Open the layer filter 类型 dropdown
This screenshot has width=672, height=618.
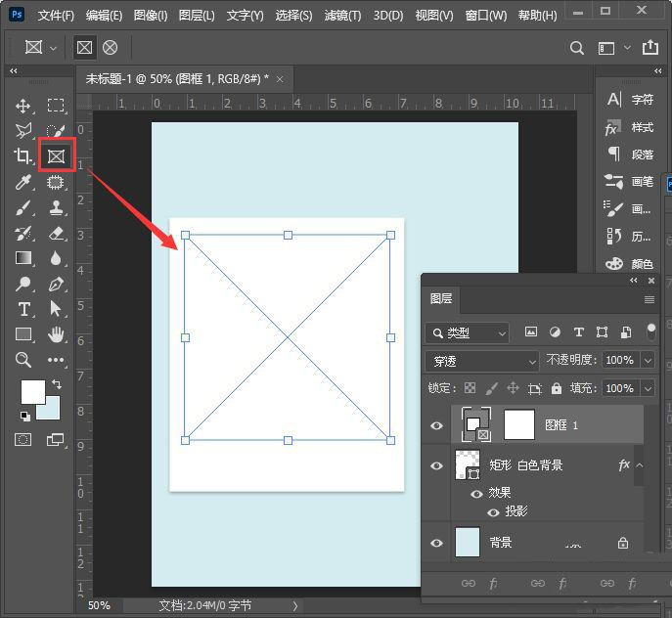(468, 332)
